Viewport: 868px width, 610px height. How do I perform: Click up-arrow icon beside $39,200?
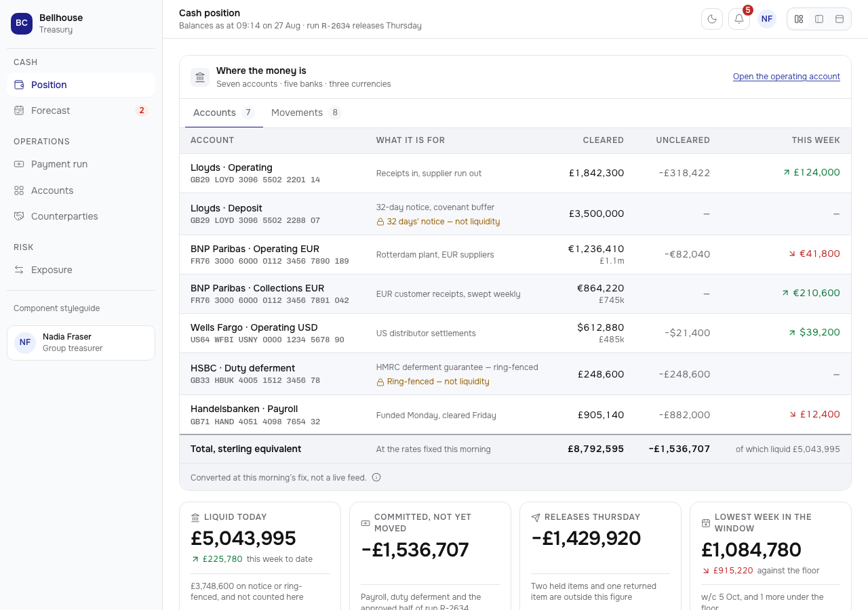pos(792,333)
